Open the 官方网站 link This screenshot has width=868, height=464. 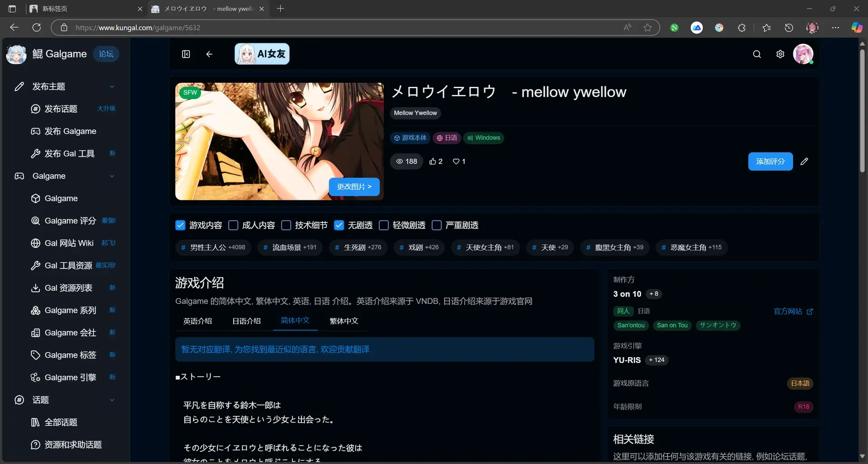point(793,312)
